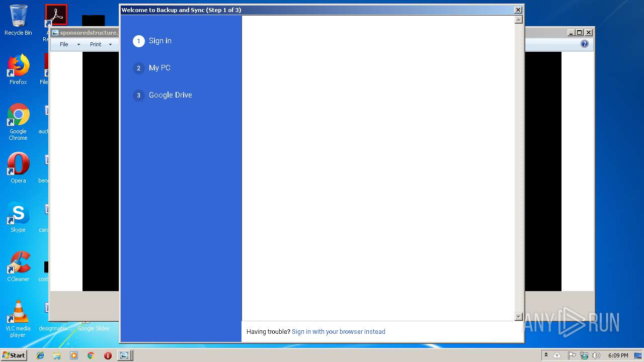Click step number 1 circle
The height and width of the screenshot is (362, 644).
[x=139, y=41]
